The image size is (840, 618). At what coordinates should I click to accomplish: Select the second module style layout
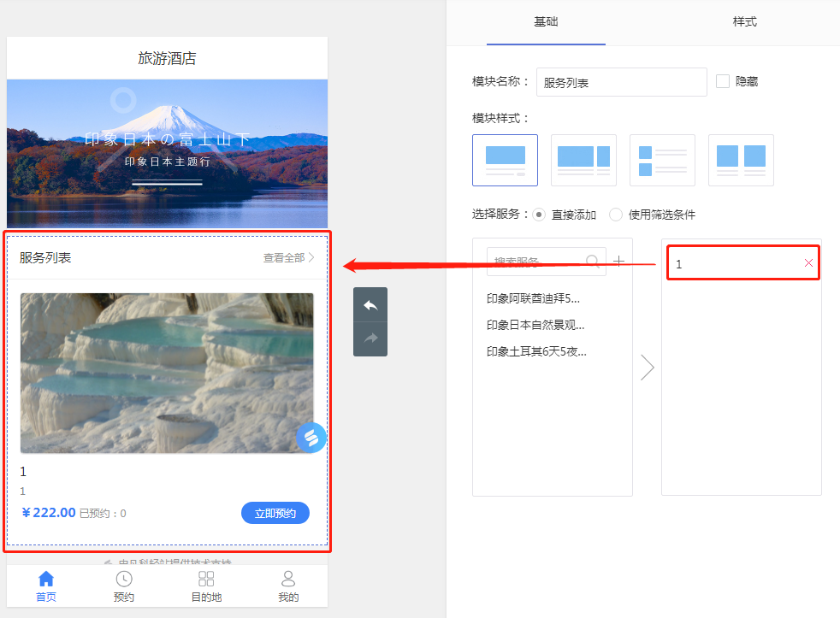(x=583, y=160)
